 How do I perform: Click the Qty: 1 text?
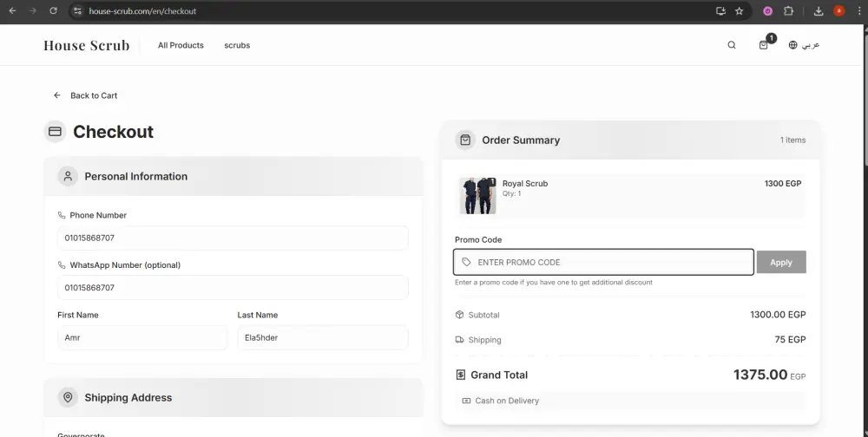511,193
